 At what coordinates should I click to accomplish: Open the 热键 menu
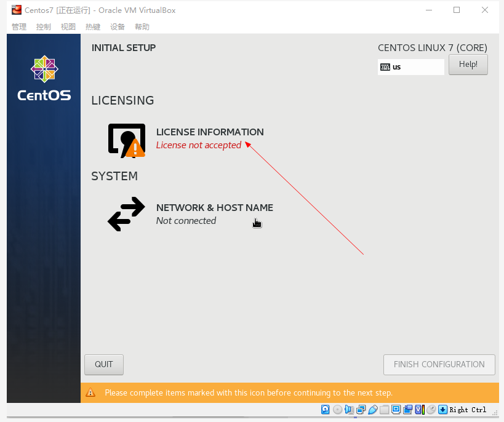[x=93, y=26]
